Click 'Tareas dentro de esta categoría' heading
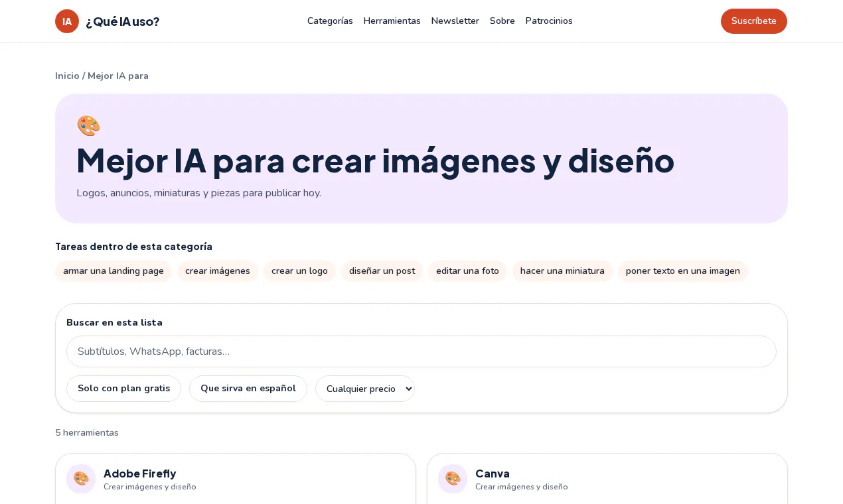This screenshot has width=843, height=504. [x=133, y=247]
